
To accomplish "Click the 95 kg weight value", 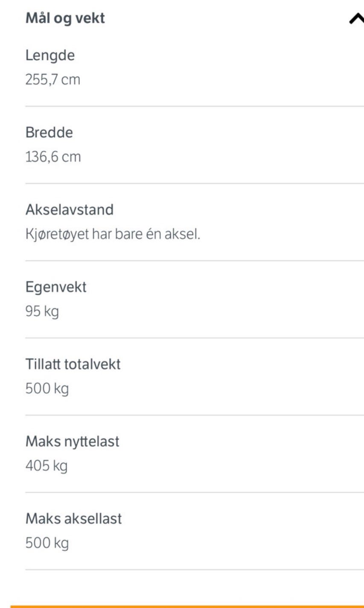I will (x=42, y=312).
